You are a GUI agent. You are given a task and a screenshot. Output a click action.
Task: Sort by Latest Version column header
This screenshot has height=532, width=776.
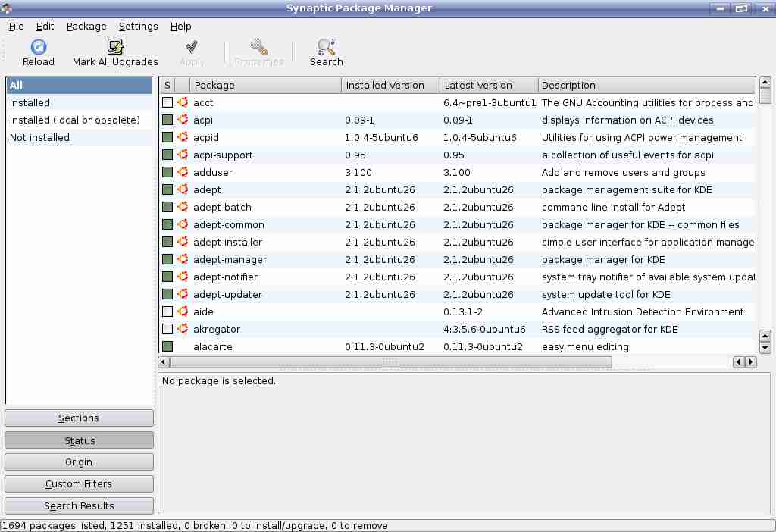(489, 85)
